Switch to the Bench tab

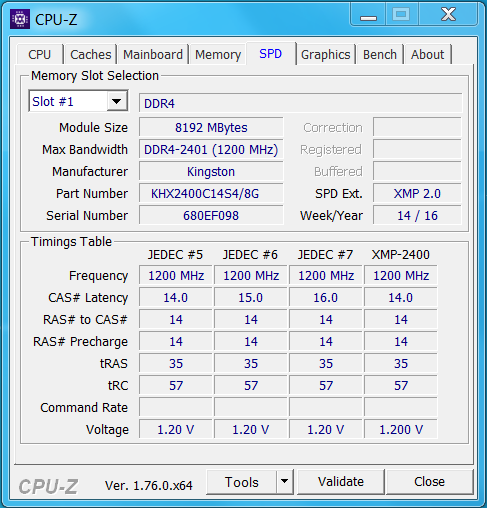380,54
